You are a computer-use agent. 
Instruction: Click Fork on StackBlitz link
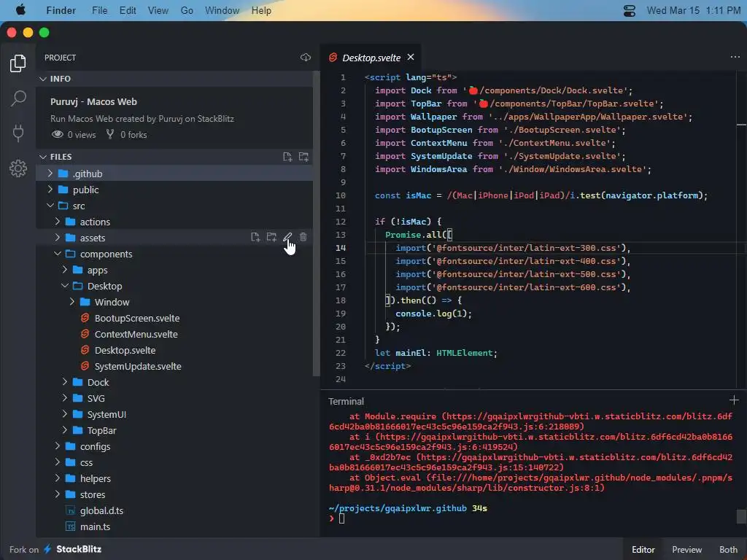tap(55, 549)
